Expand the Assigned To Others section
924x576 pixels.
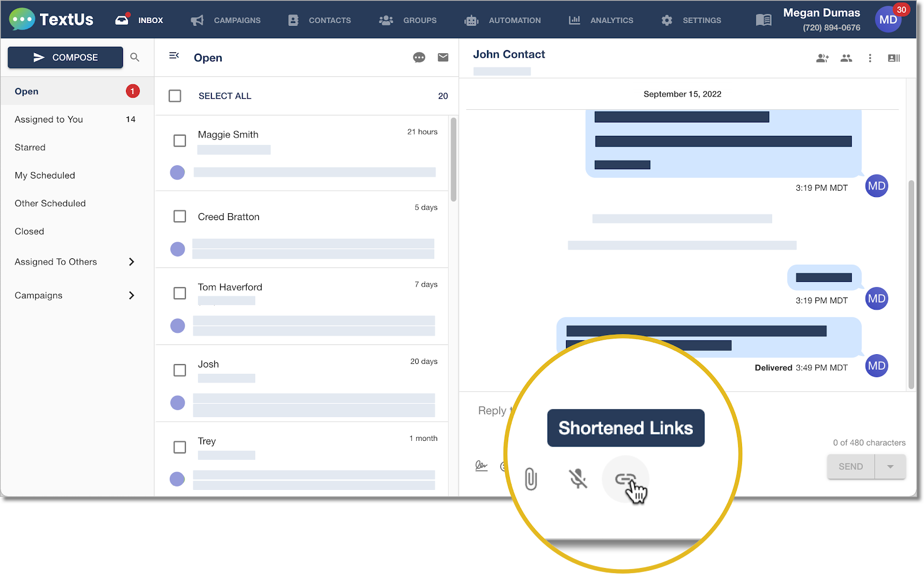(x=132, y=262)
